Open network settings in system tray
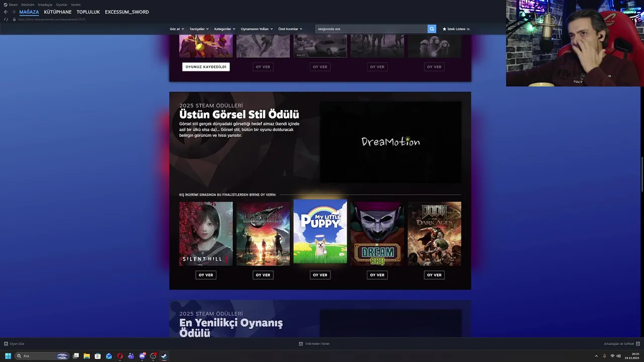The height and width of the screenshot is (362, 644). coord(612,356)
